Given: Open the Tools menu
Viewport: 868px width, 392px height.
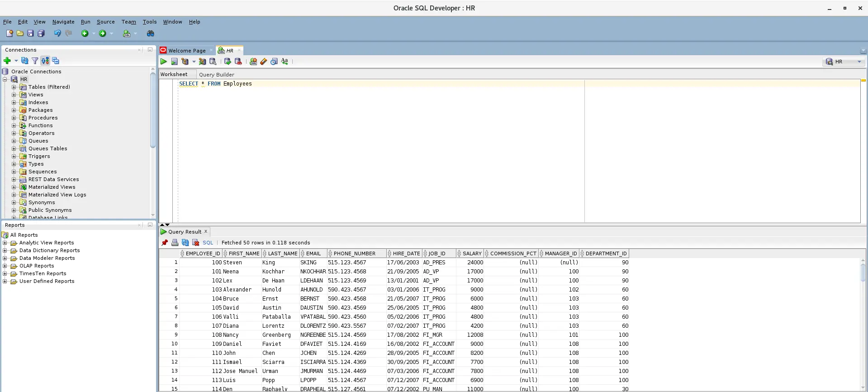Looking at the screenshot, I should [x=149, y=22].
